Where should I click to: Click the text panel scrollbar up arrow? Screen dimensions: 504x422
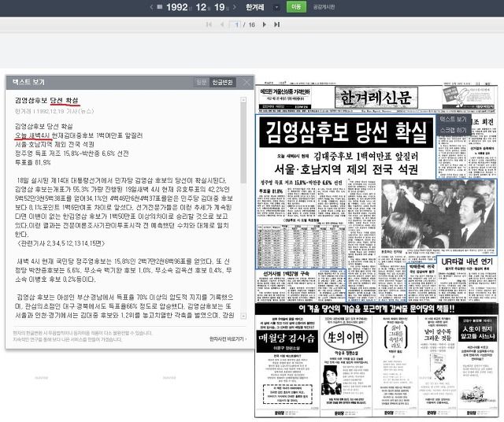(243, 100)
